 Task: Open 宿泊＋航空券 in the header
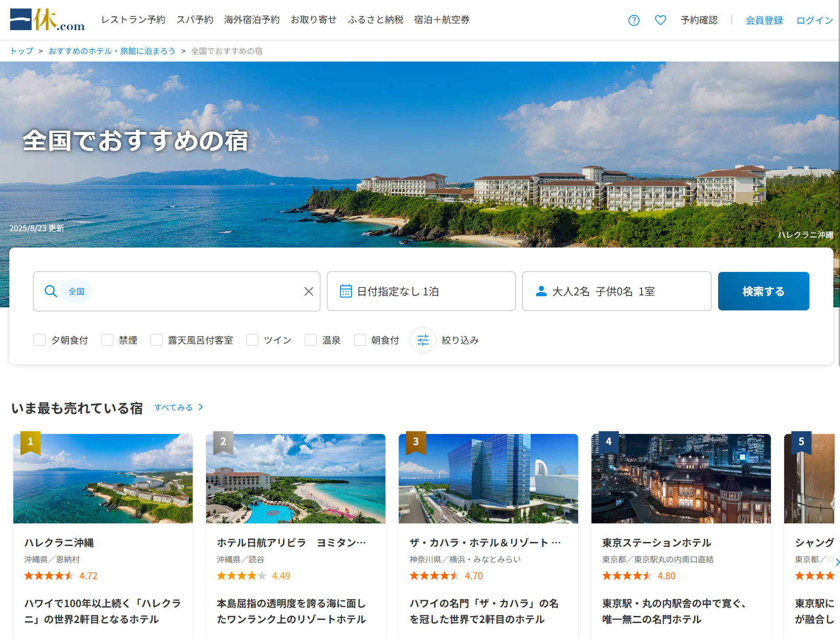442,20
